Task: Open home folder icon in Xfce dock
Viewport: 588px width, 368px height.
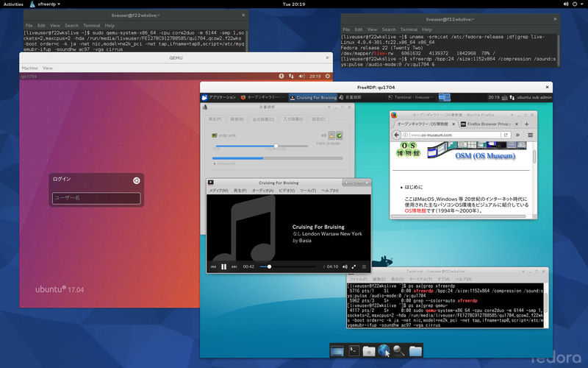Action: click(369, 351)
